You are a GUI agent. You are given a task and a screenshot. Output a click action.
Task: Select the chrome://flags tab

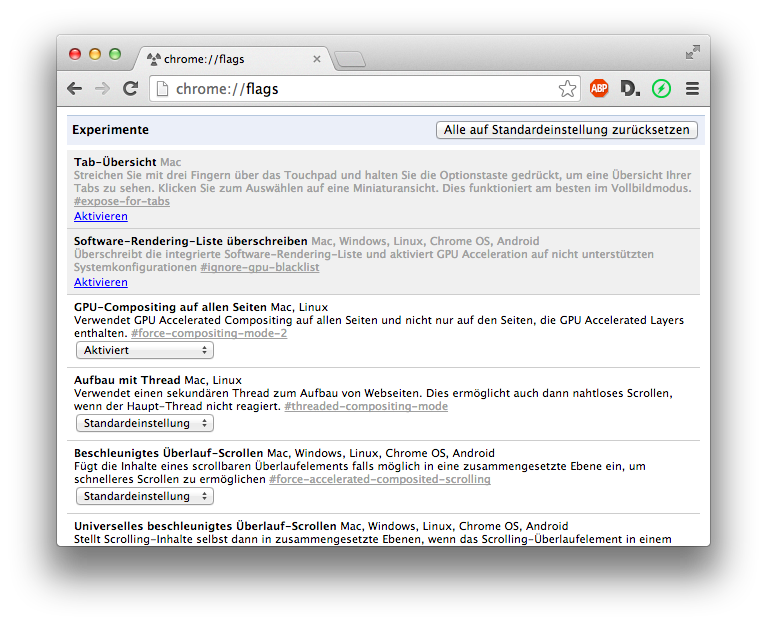pos(232,59)
